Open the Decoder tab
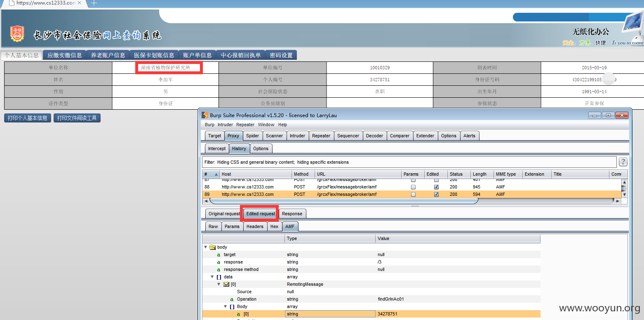Screen dimensions: 644x320 tap(374, 136)
